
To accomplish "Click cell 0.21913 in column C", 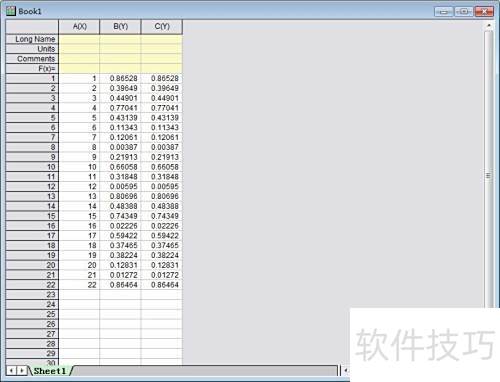I will pos(162,157).
